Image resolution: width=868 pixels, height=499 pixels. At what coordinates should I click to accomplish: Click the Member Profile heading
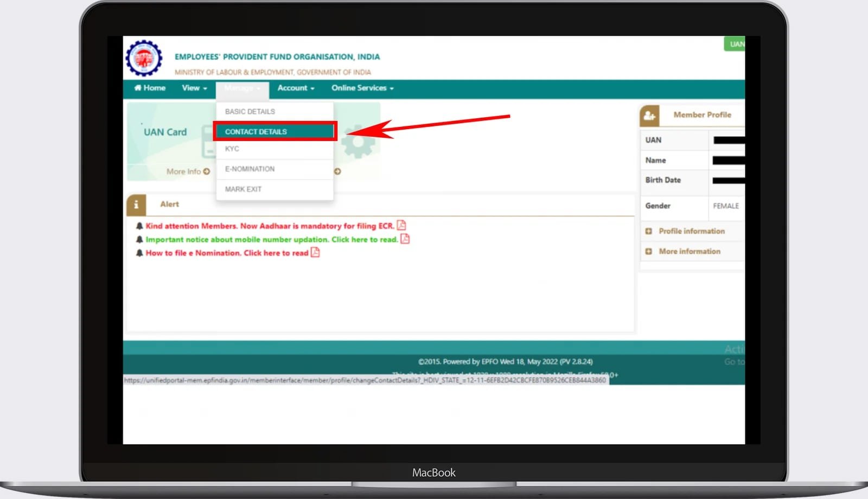[702, 115]
